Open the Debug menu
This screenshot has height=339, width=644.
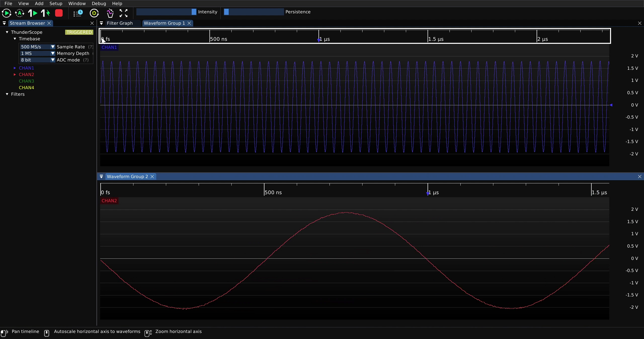[x=99, y=4]
